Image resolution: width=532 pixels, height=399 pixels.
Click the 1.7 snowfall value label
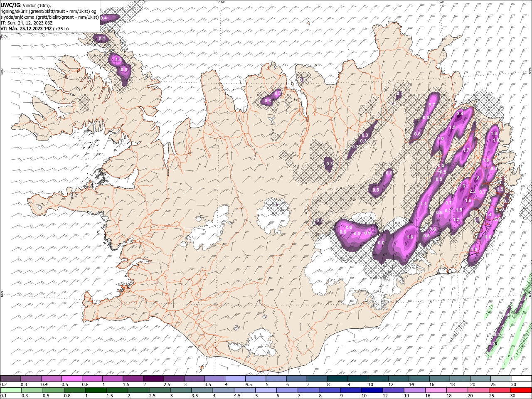466,150
